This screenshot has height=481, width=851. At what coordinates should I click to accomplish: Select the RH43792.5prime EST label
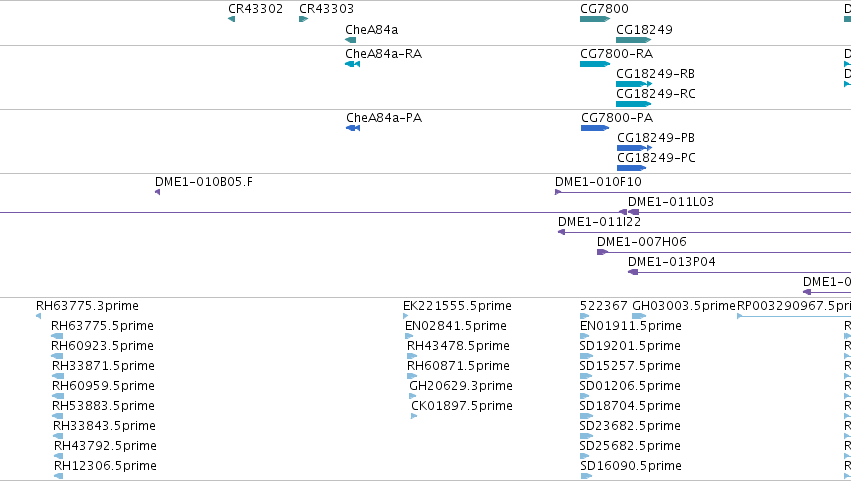click(x=105, y=447)
